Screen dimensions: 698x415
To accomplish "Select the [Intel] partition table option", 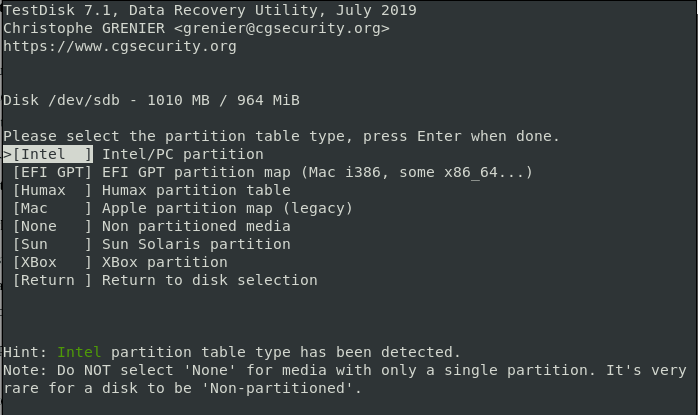I will pos(53,154).
